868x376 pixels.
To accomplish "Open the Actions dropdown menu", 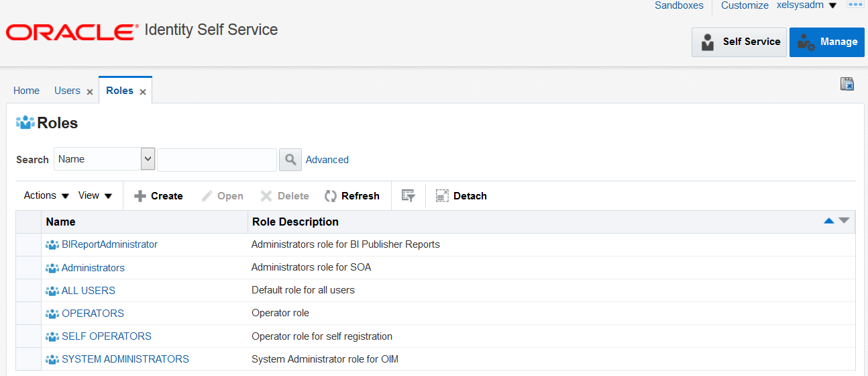I will pyautogui.click(x=46, y=195).
